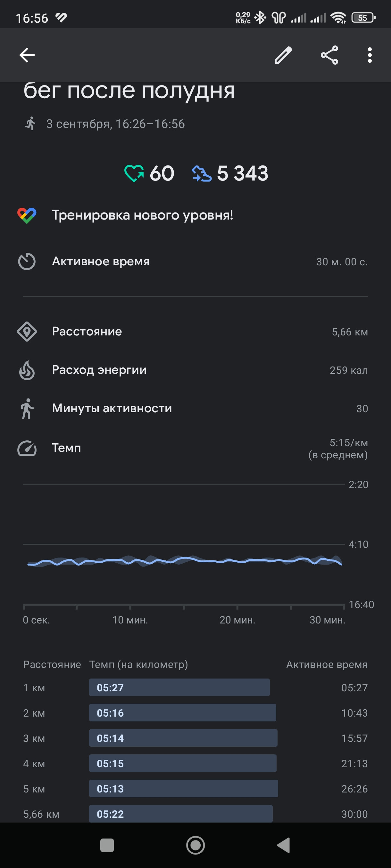
Task: Tap the 1 км pace bar 05:27
Action: click(x=179, y=687)
